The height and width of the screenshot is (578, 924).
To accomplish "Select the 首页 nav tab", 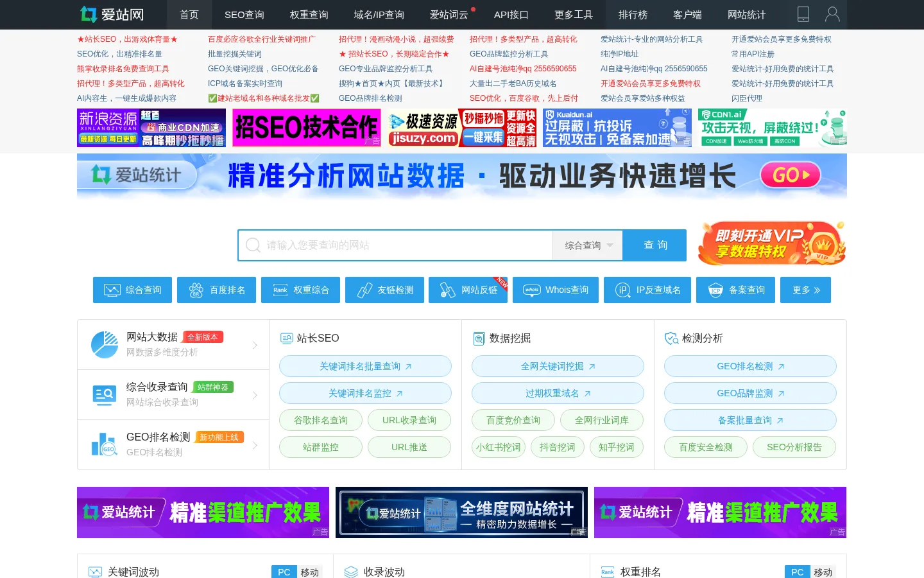I will click(x=189, y=14).
